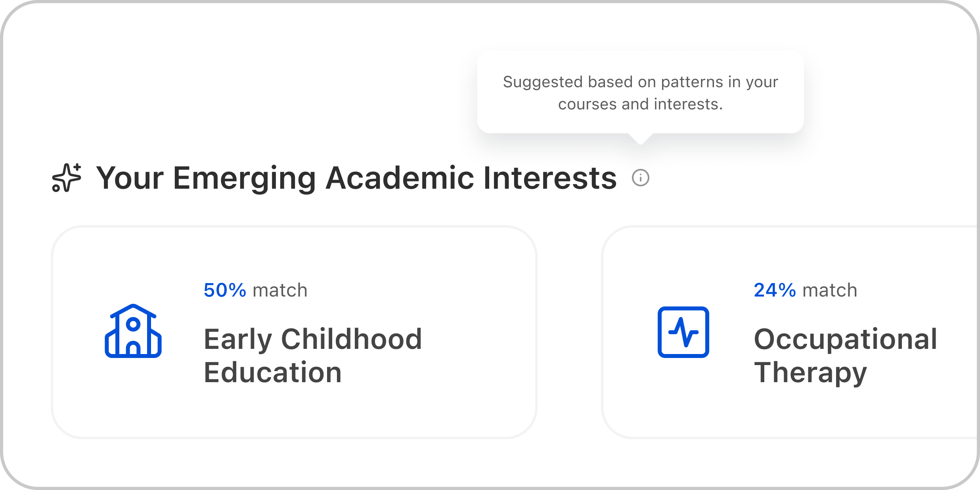The height and width of the screenshot is (490, 980).
Task: Click the "Suggested based on patterns" tooltip line
Action: pos(640,82)
